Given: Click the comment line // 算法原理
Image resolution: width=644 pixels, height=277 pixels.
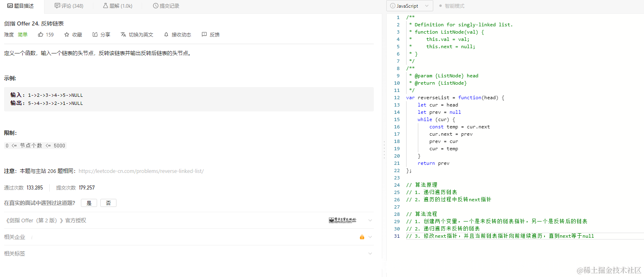Looking at the screenshot, I should point(422,185).
